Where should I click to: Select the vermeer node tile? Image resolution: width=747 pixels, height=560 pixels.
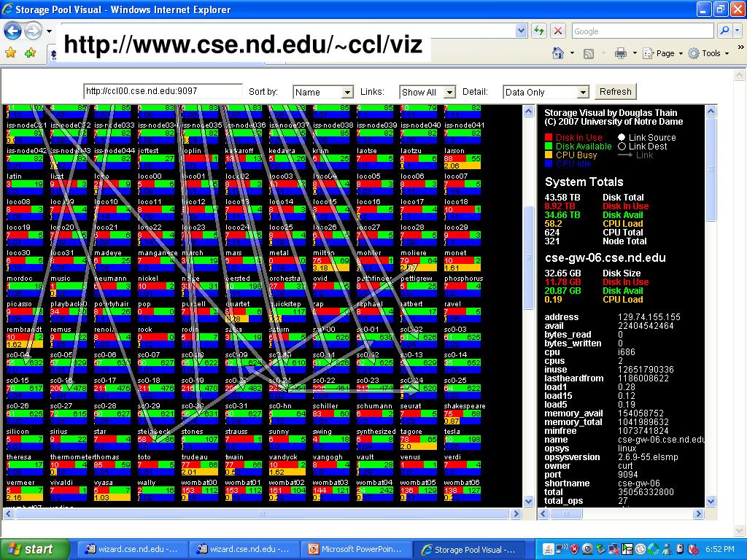25,490
